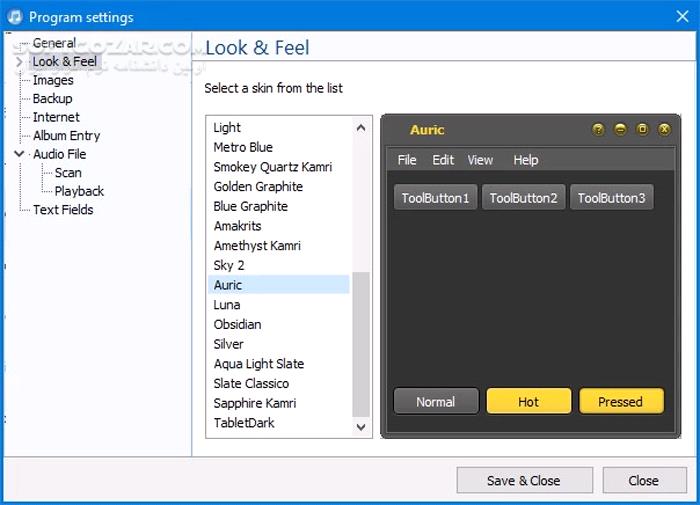Go to Album Entry settings

(x=66, y=136)
